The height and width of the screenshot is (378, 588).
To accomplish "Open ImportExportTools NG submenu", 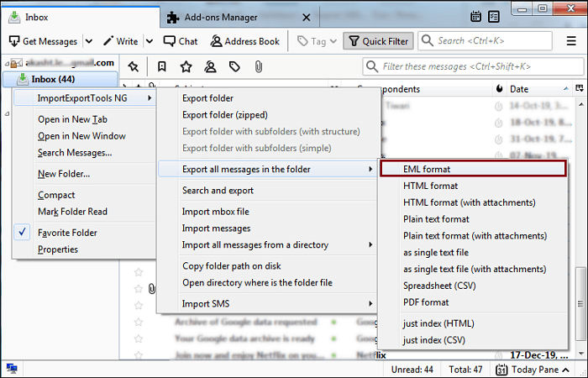I will pos(84,98).
